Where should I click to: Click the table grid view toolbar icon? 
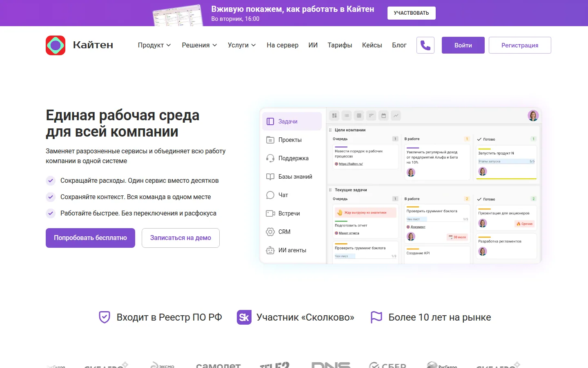(359, 116)
